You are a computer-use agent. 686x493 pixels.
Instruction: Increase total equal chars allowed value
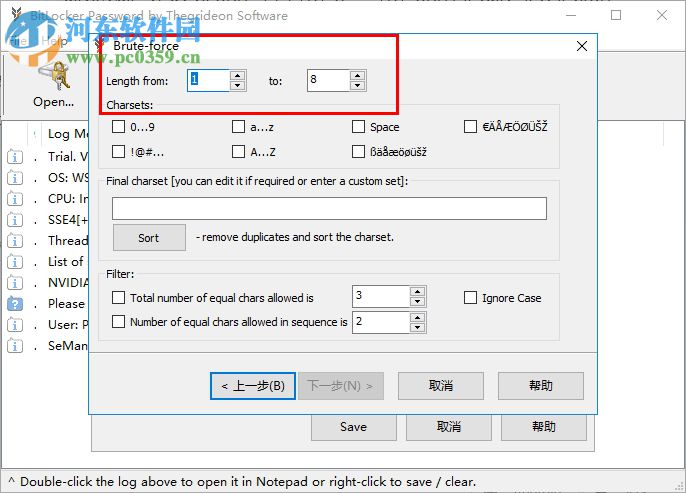tap(418, 292)
